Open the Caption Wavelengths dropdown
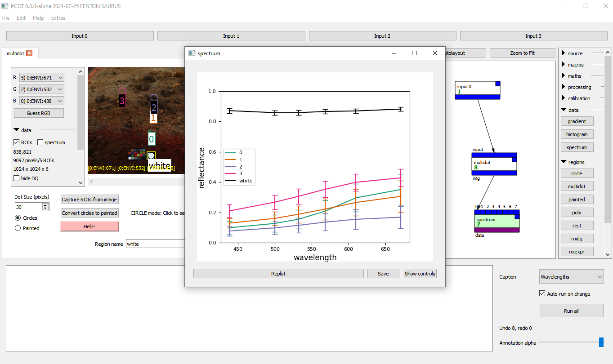 [571, 277]
